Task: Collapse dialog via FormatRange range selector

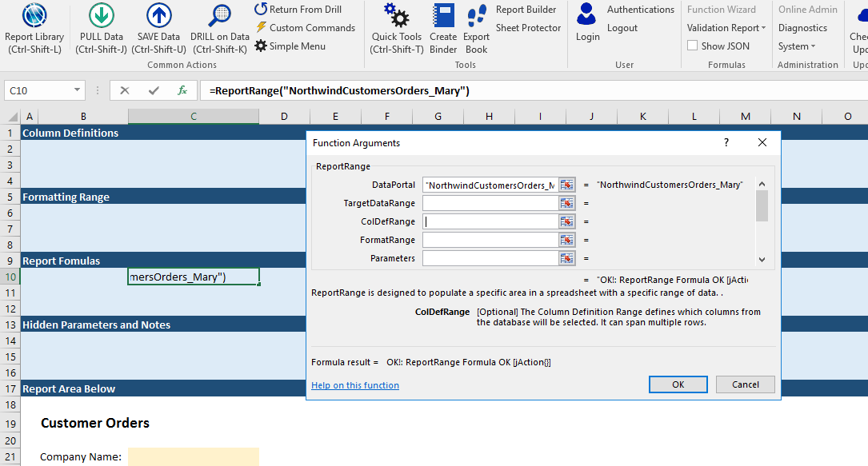Action: tap(567, 240)
